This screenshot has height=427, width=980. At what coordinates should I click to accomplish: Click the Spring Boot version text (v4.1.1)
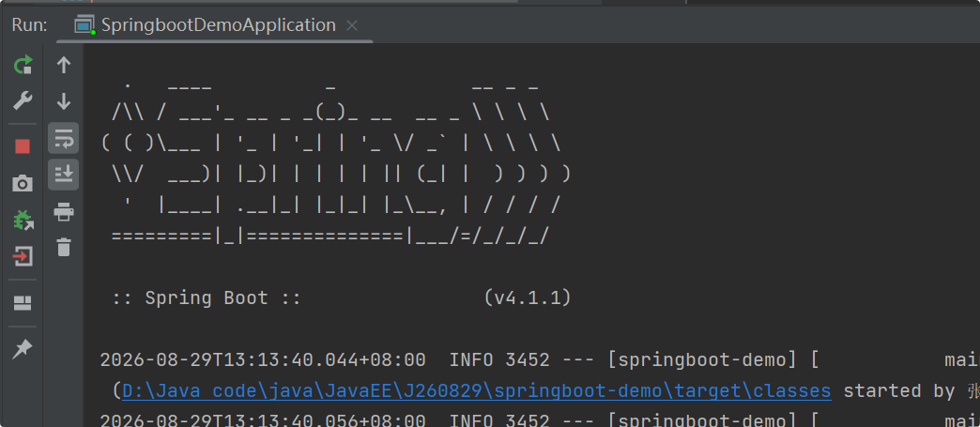pos(528,297)
